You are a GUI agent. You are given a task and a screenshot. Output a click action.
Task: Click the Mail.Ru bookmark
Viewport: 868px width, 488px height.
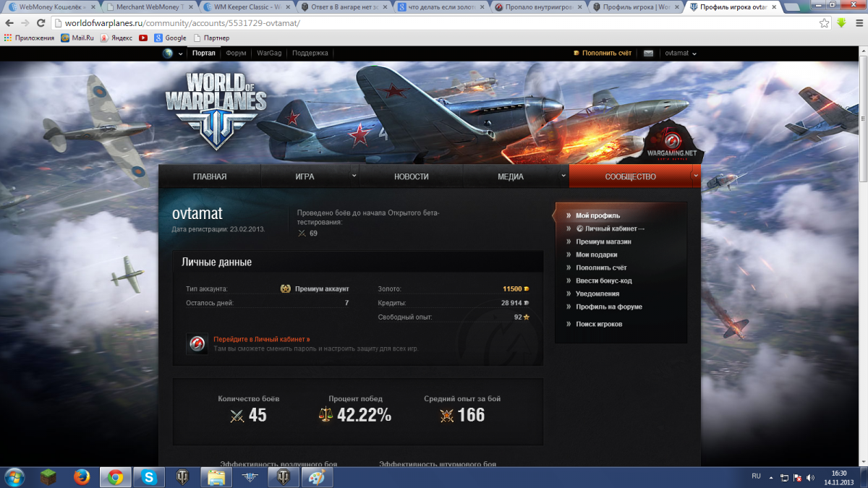(x=77, y=38)
